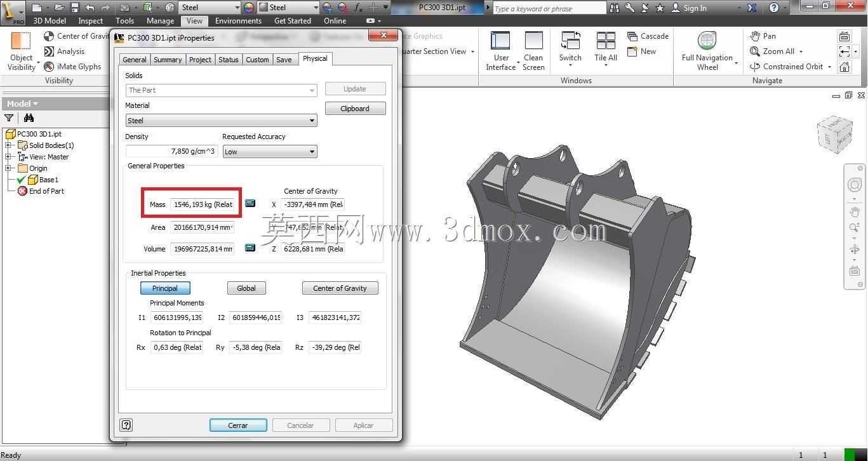This screenshot has width=868, height=461.
Task: Open the Zoom All dropdown arrow
Action: [801, 52]
